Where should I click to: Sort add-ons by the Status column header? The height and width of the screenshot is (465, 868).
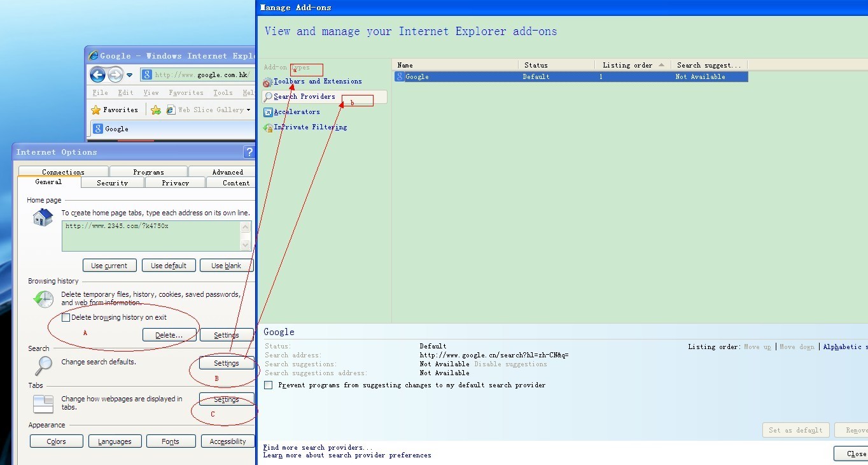(556, 65)
